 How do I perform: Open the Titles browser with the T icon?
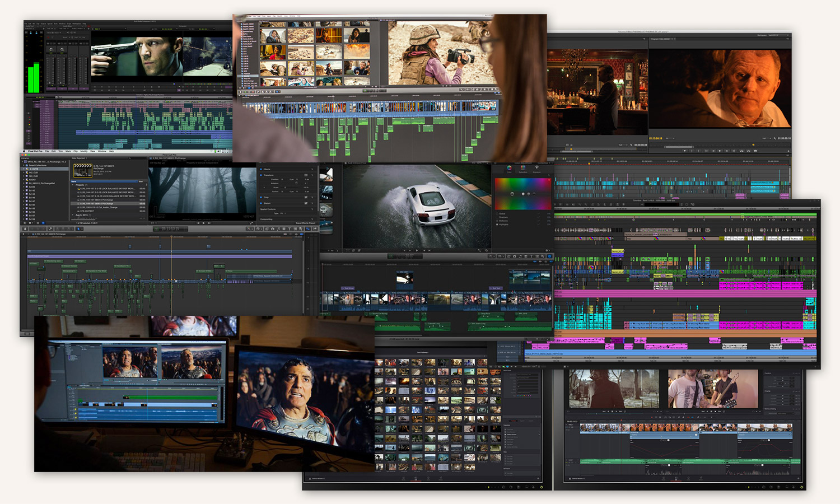290,229
